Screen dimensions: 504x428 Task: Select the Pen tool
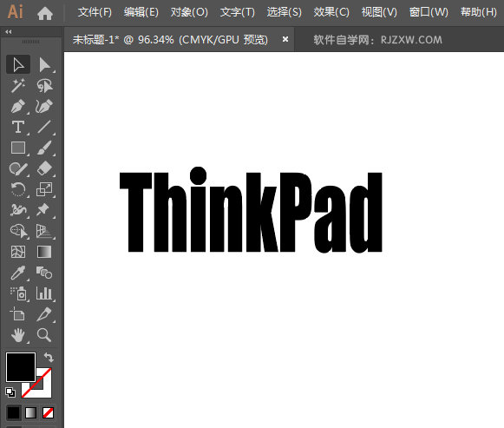click(x=18, y=107)
